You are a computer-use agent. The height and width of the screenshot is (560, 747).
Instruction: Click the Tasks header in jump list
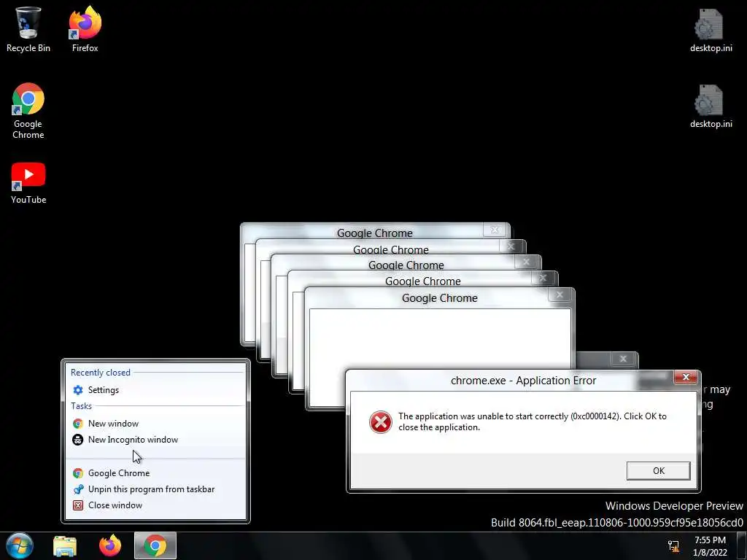pos(82,405)
